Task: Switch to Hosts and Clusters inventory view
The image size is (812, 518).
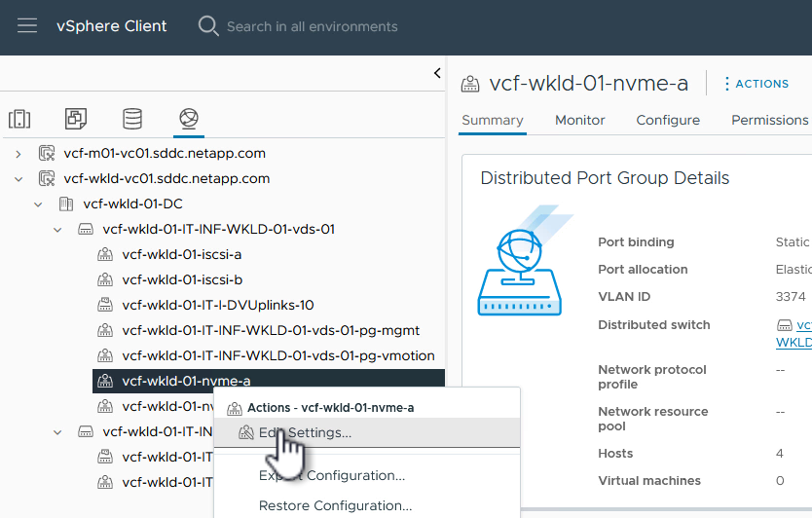Action: (x=19, y=119)
